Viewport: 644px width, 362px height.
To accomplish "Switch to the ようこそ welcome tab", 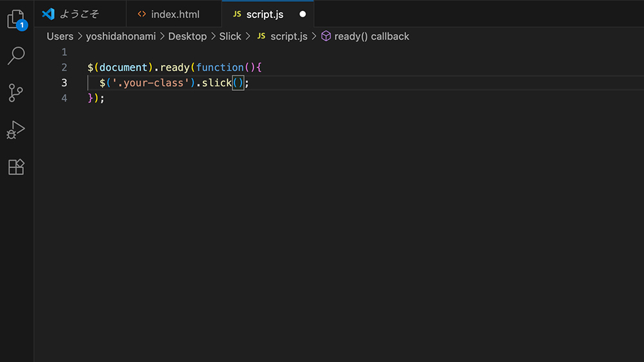I will tap(80, 14).
